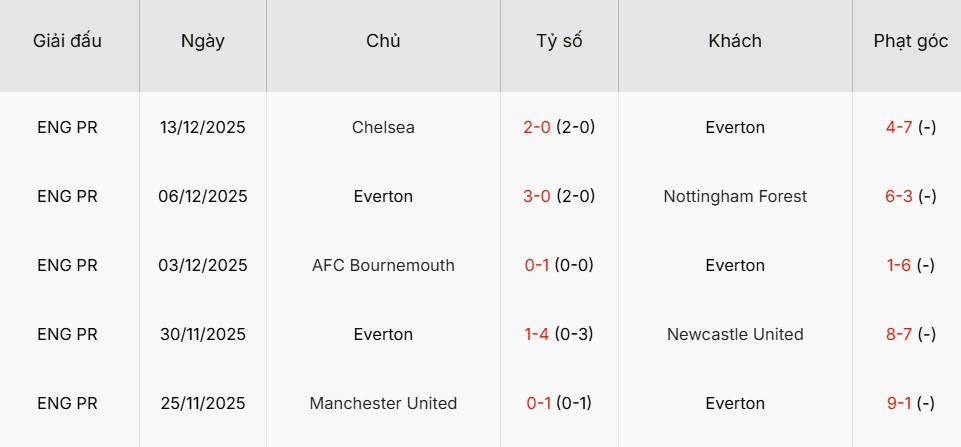
Task: Click the 1-6 corner kick stat
Action: coord(899,265)
